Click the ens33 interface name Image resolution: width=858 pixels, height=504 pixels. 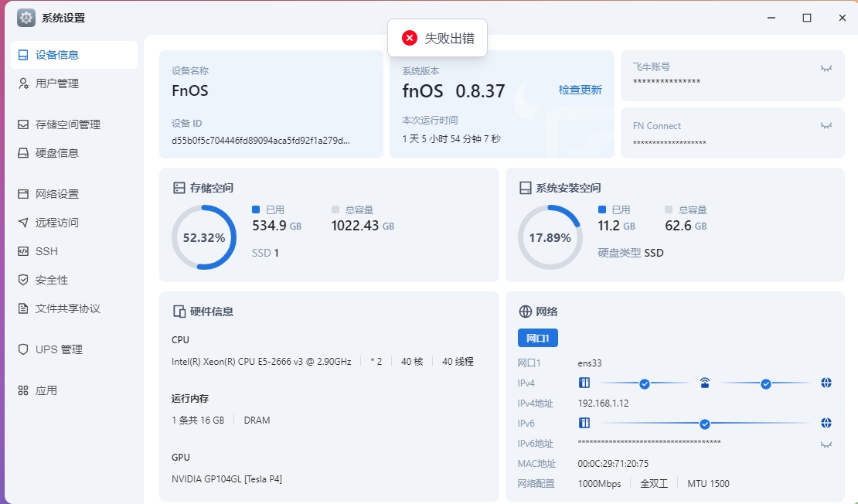tap(589, 363)
